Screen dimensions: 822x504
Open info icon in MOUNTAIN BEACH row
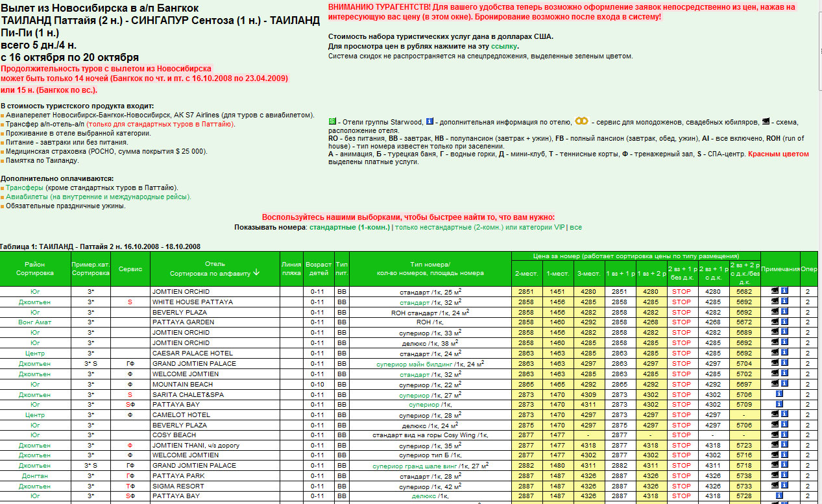[x=784, y=385]
